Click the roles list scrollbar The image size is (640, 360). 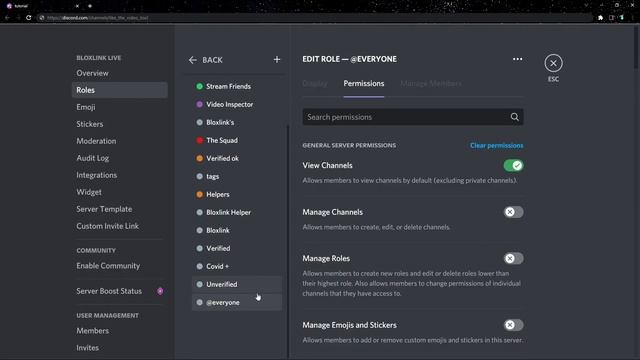point(289,241)
